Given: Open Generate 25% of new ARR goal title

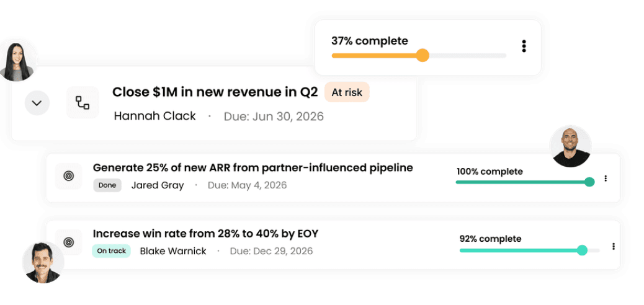Looking at the screenshot, I should pos(253,167).
